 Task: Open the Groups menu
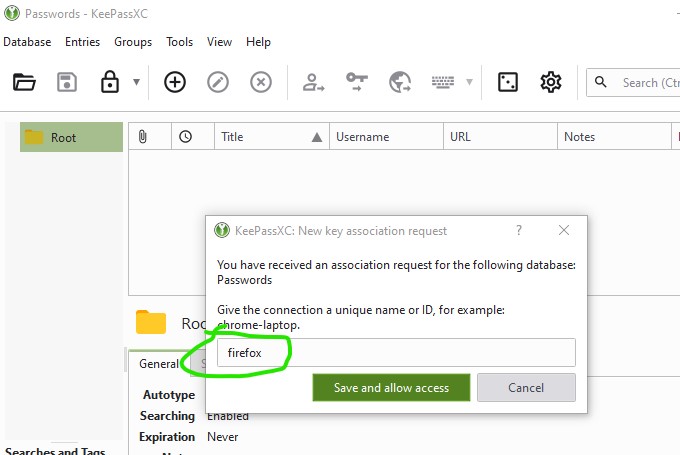[133, 42]
